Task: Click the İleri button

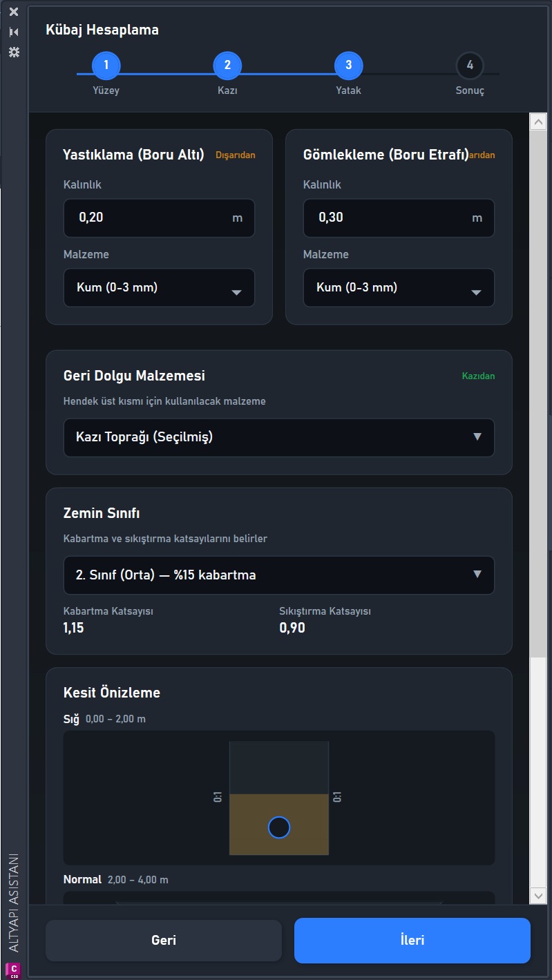Action: (x=412, y=940)
